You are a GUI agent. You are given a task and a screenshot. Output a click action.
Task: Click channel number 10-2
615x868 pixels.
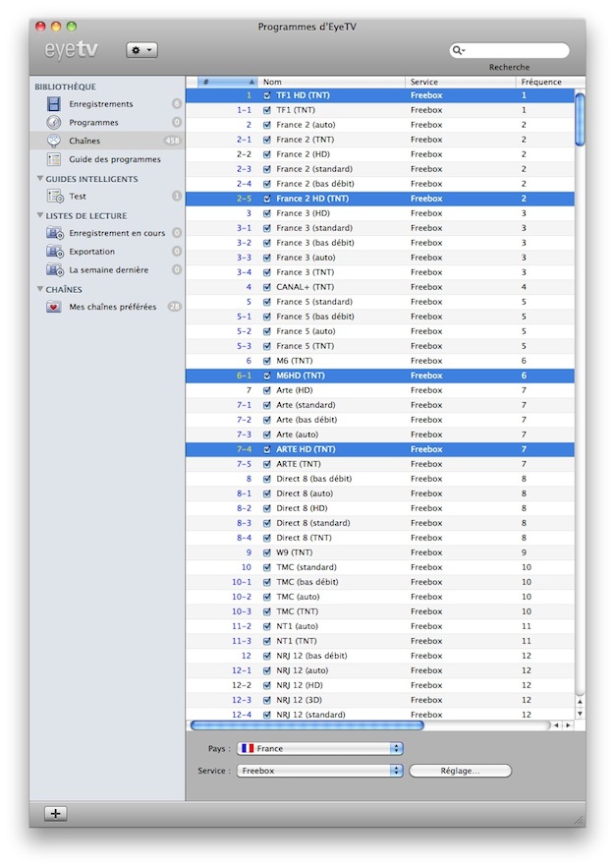(x=241, y=597)
